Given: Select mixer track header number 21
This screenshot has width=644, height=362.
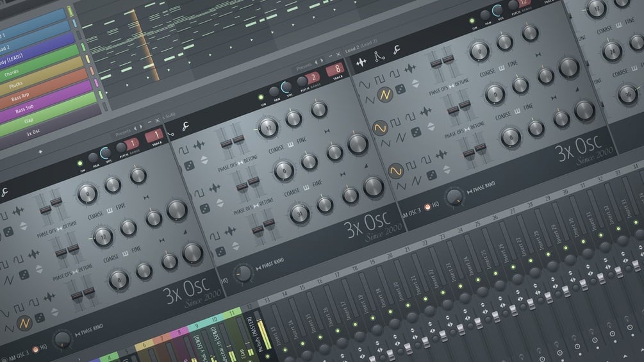Looking at the screenshot, I should point(407,249).
